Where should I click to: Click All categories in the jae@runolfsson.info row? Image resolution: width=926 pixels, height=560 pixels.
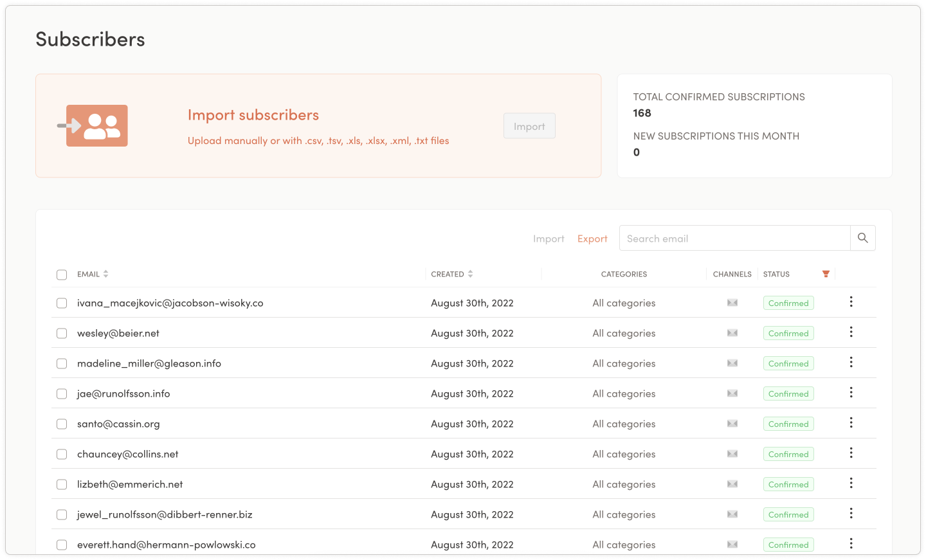[x=624, y=393]
